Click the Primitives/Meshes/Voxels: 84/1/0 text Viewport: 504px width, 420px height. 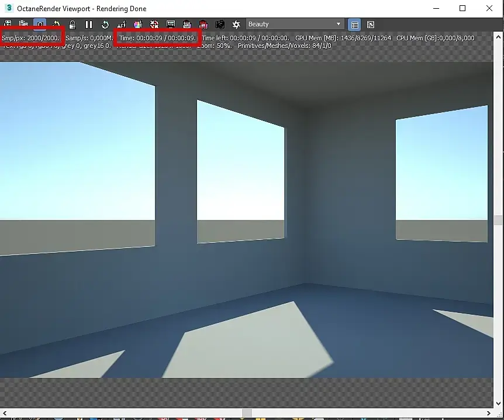pyautogui.click(x=285, y=46)
